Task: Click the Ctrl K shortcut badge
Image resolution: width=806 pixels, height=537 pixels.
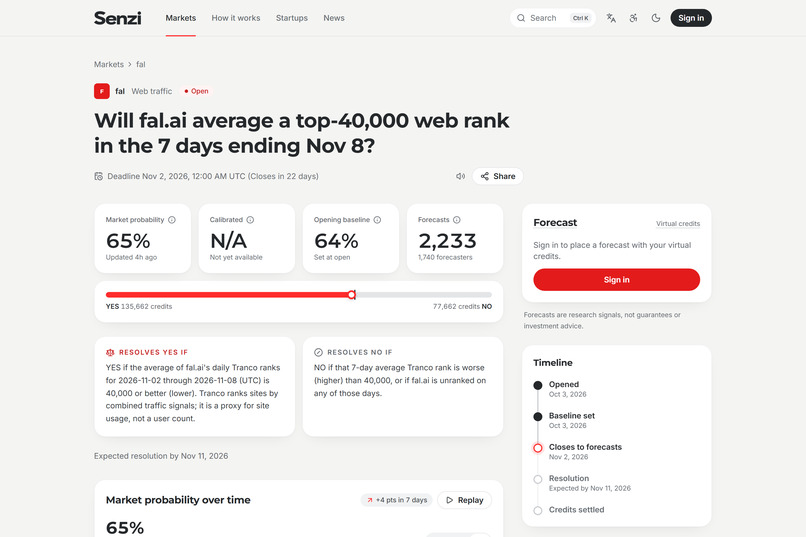Action: 581,18
